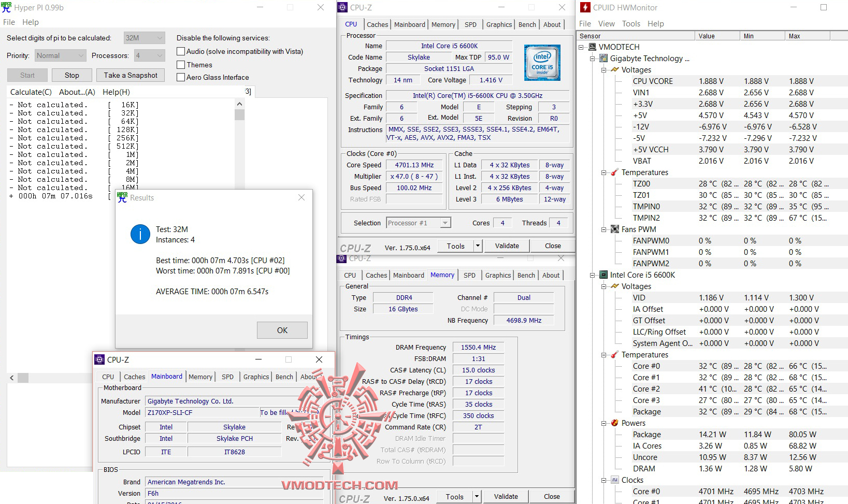The height and width of the screenshot is (504, 848).
Task: Click Close button in the CPU-Z Memory window
Action: [552, 496]
